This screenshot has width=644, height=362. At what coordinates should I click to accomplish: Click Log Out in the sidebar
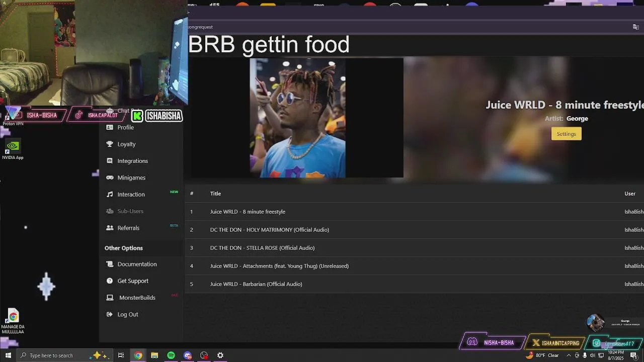tap(127, 314)
